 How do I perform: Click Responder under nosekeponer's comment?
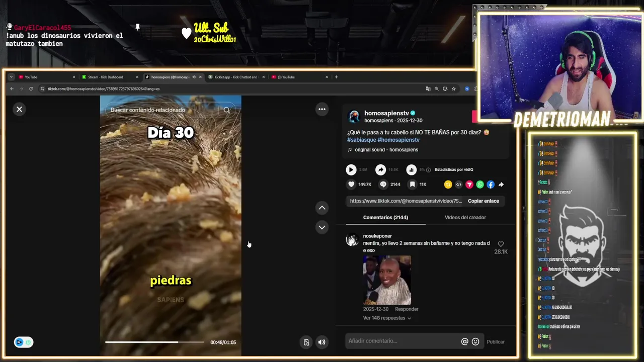407,309
